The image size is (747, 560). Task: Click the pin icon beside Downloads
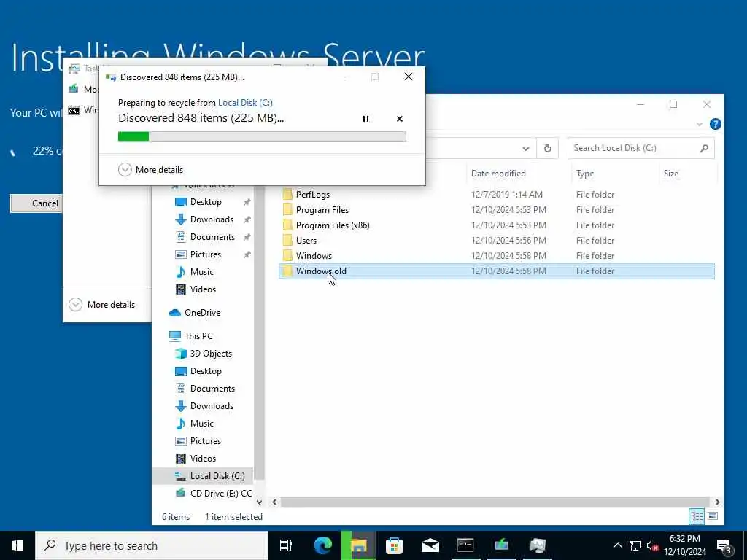tap(247, 219)
